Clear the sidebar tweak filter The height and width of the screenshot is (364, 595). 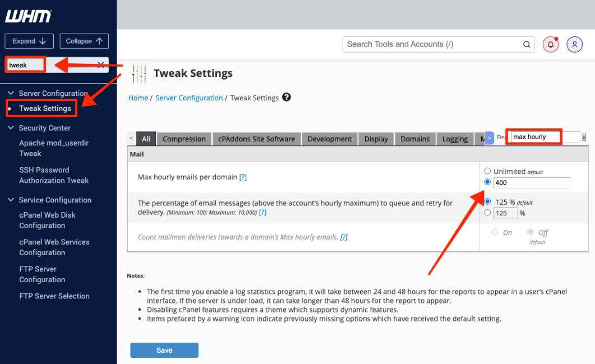pyautogui.click(x=100, y=65)
